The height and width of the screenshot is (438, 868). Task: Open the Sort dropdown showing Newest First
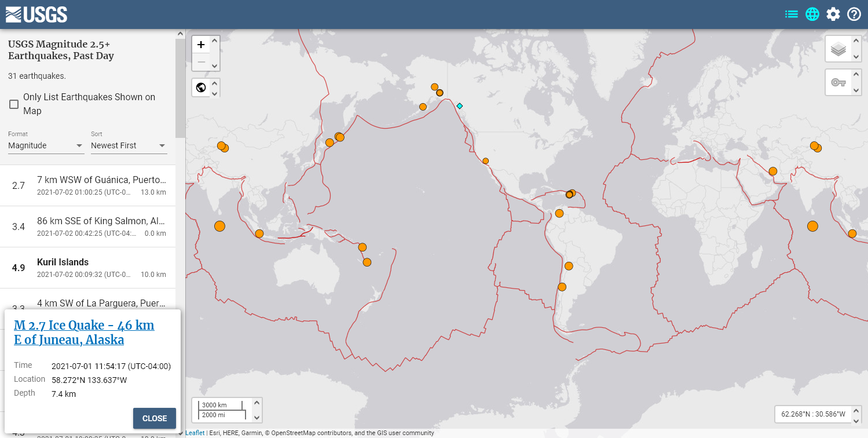click(x=129, y=145)
